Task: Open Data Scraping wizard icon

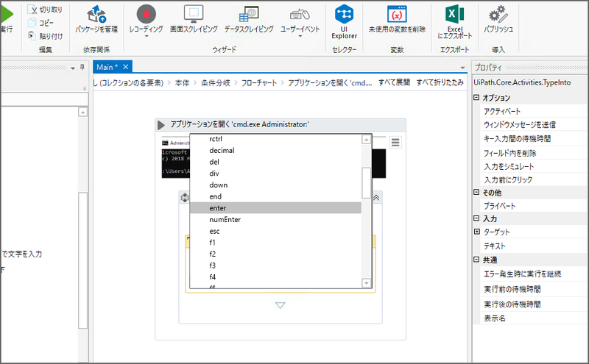Action: [x=249, y=14]
